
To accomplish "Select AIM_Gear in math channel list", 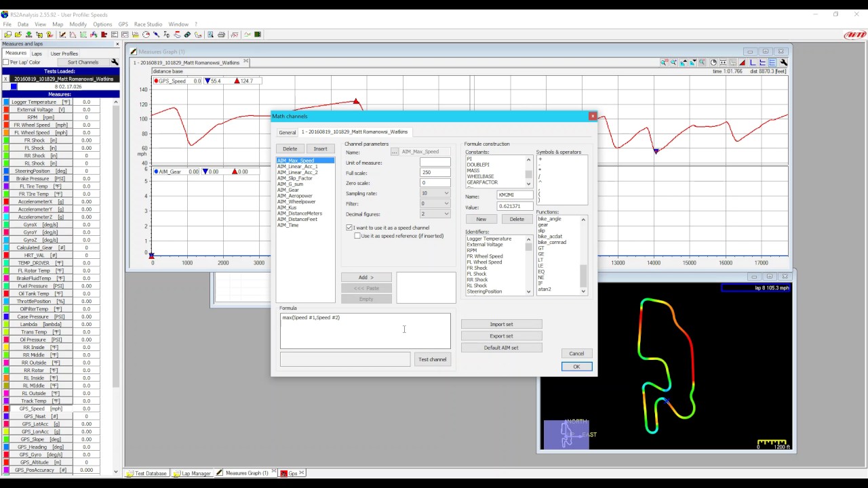I will tap(288, 190).
